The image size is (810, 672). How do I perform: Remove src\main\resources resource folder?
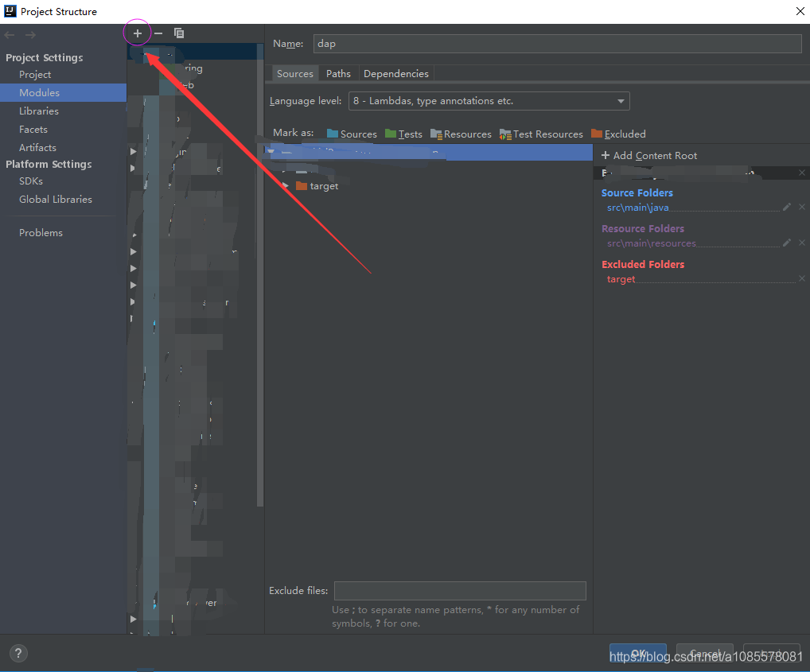click(x=802, y=243)
